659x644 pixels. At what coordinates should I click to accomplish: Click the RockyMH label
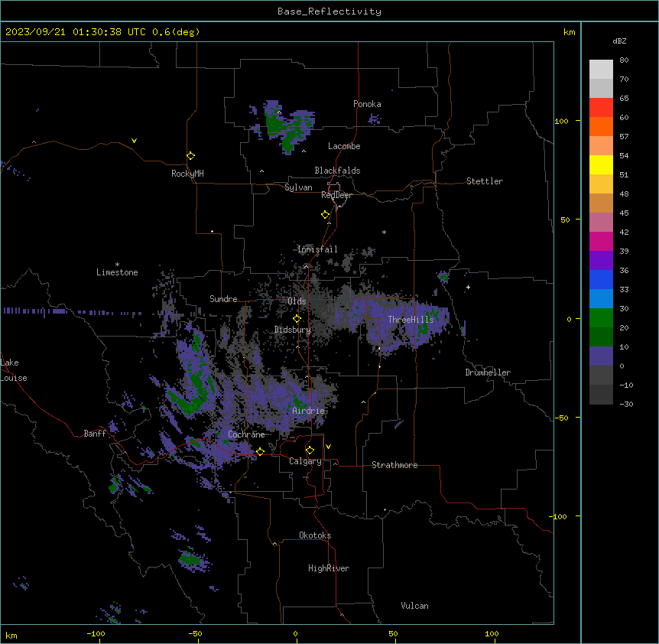[x=187, y=174]
